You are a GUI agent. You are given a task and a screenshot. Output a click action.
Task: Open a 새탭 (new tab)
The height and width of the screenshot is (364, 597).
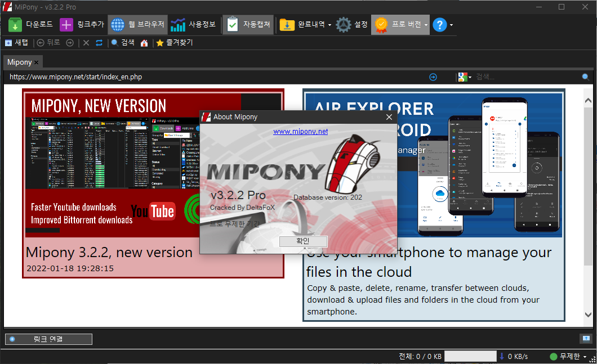(16, 43)
